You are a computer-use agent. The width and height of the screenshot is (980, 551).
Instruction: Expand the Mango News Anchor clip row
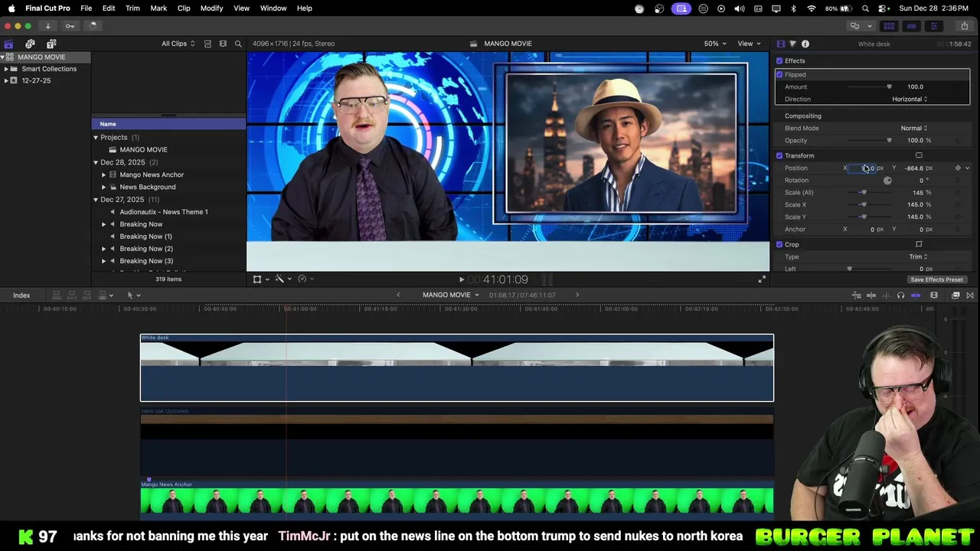[x=103, y=174]
